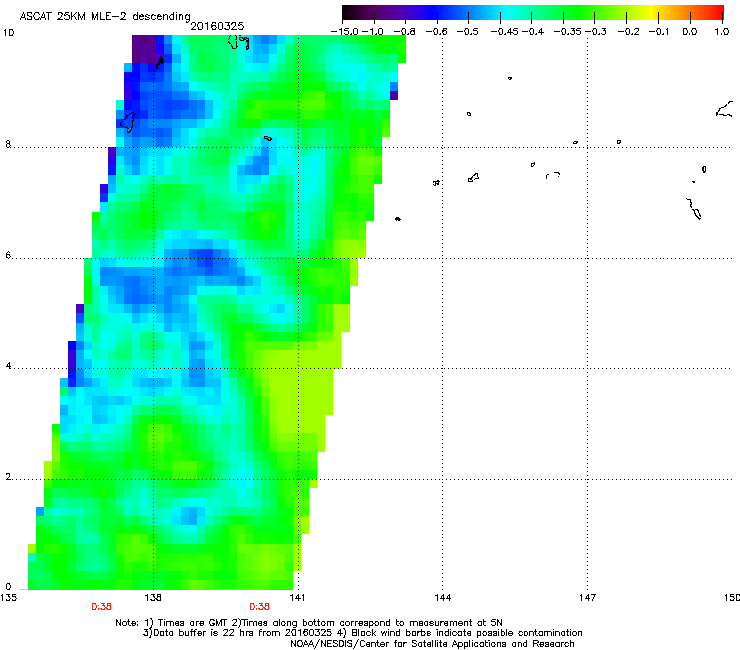Click the red time stamp left of 138
Viewport: 740px width, 650px height.
pyautogui.click(x=101, y=607)
